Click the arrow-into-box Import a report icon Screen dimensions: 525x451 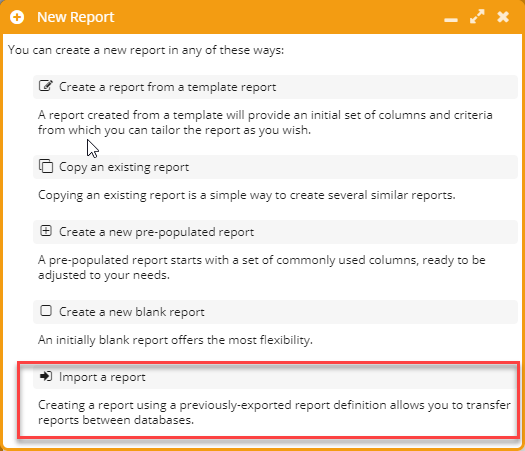coord(46,376)
